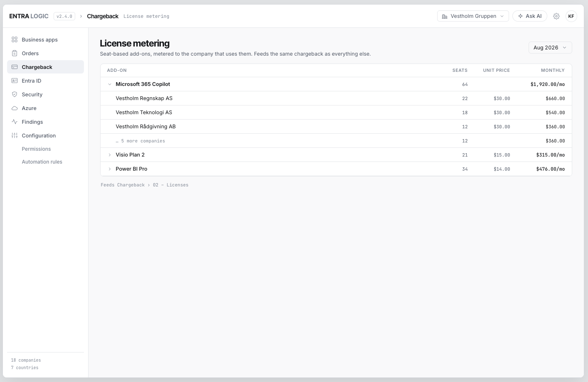Click the $15.00 unit price
The image size is (588, 382).
[502, 155]
